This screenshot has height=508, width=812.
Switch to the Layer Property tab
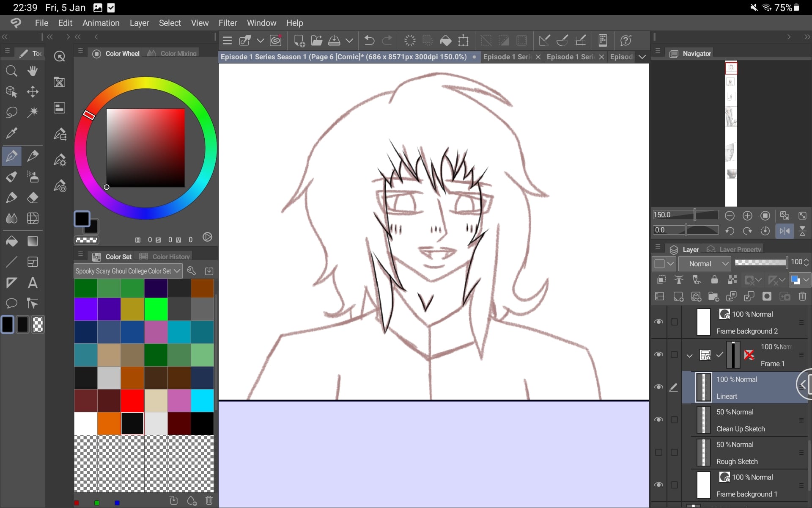tap(735, 249)
